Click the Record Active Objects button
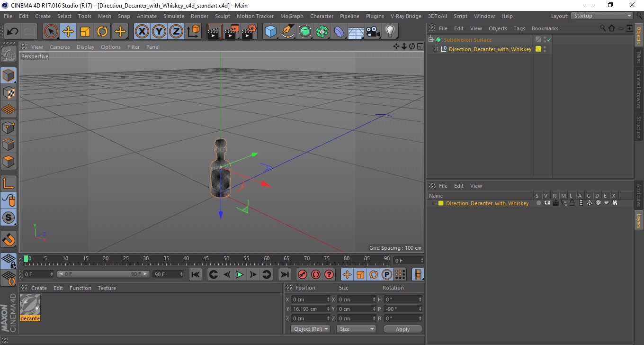 tap(303, 274)
